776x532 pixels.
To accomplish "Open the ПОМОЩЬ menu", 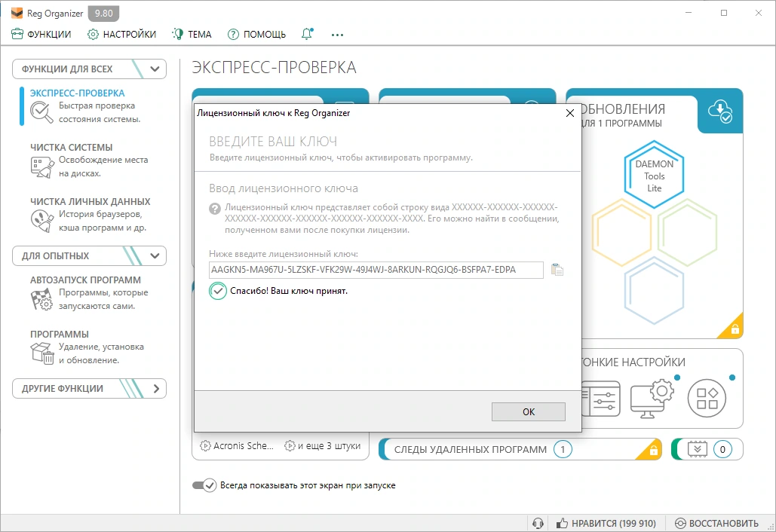I will tap(256, 34).
